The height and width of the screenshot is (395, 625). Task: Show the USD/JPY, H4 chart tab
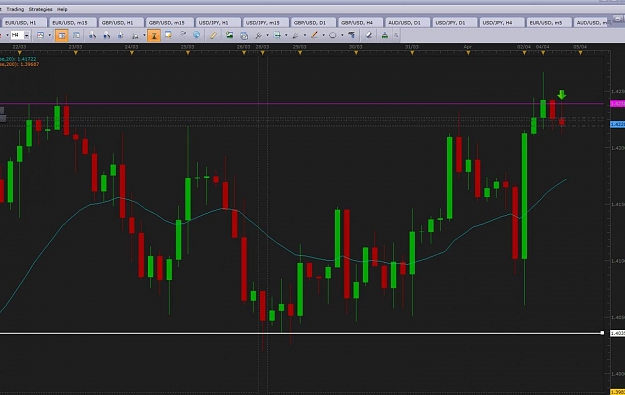click(x=501, y=23)
